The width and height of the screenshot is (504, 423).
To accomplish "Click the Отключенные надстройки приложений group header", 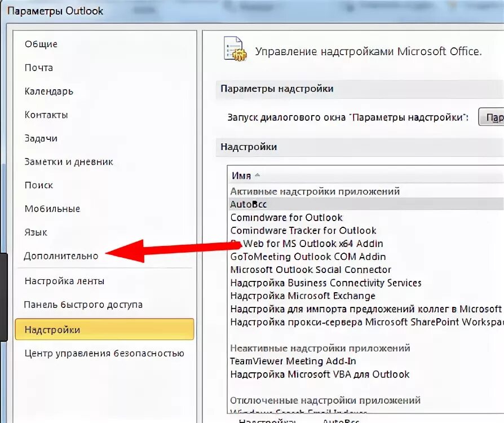I will click(325, 400).
